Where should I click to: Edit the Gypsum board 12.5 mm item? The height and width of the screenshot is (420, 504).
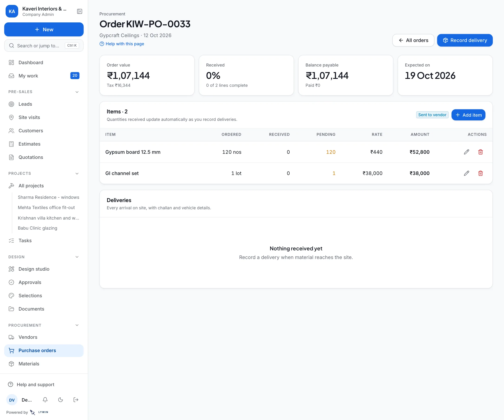point(466,152)
